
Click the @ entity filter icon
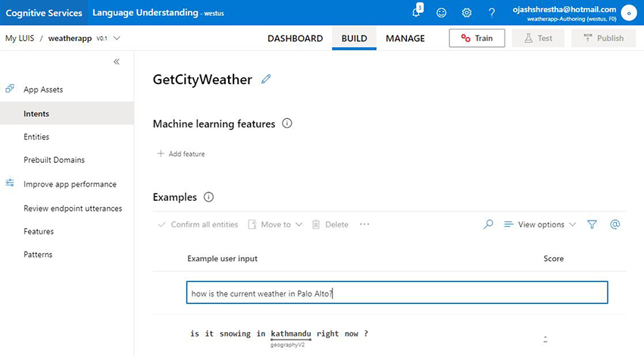point(615,224)
